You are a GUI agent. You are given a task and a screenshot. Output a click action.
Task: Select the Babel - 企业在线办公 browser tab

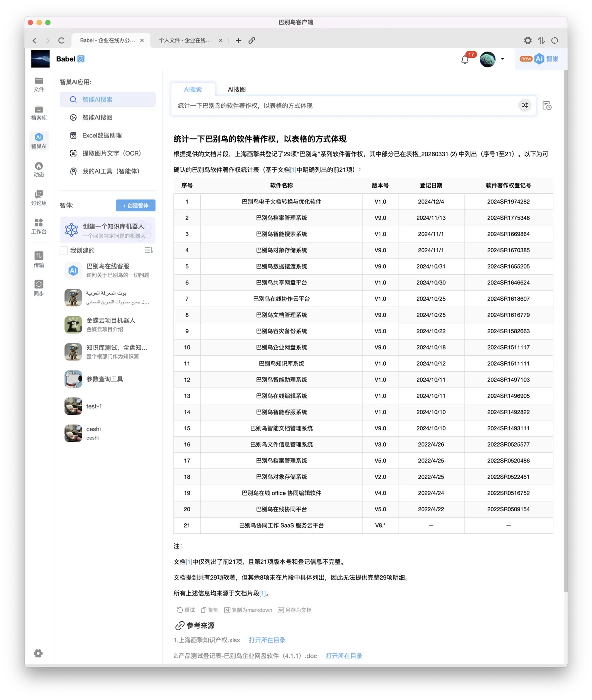107,41
